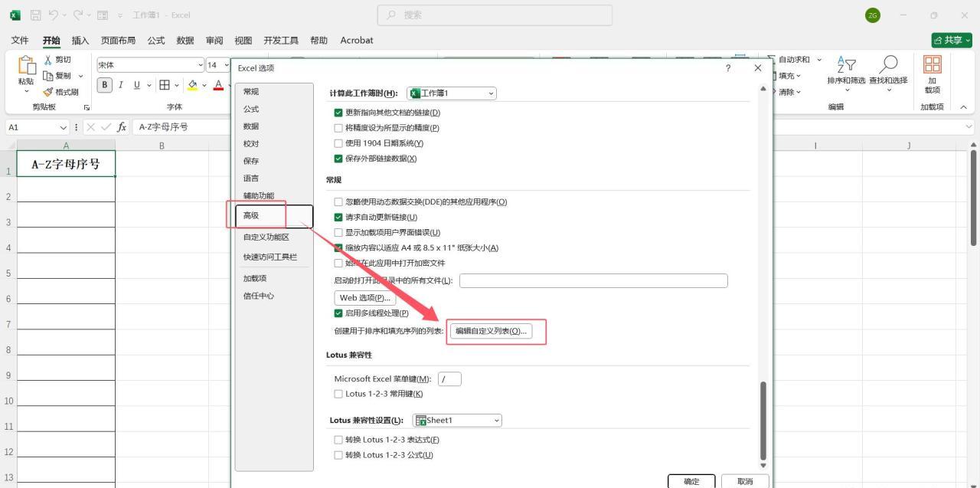Check ignore other applications using DDE

pyautogui.click(x=338, y=202)
